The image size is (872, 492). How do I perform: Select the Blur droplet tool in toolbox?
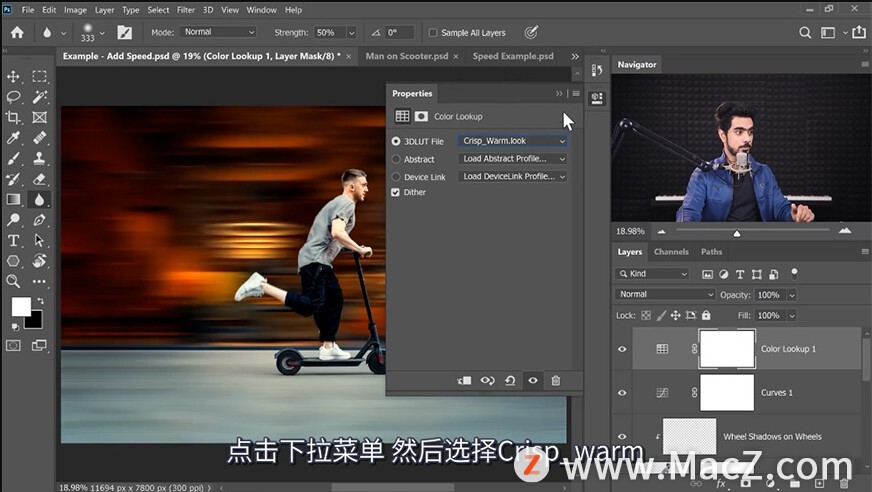39,199
